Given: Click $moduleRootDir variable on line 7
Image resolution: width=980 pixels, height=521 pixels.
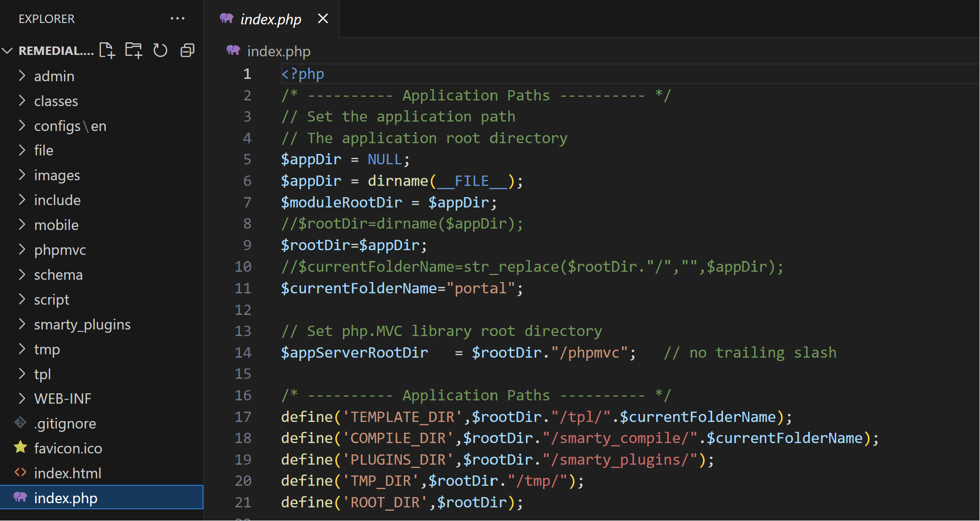Looking at the screenshot, I should 342,203.
